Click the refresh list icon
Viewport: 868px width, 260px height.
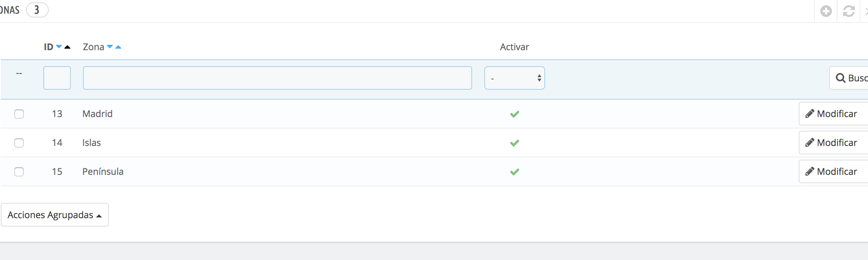(849, 11)
